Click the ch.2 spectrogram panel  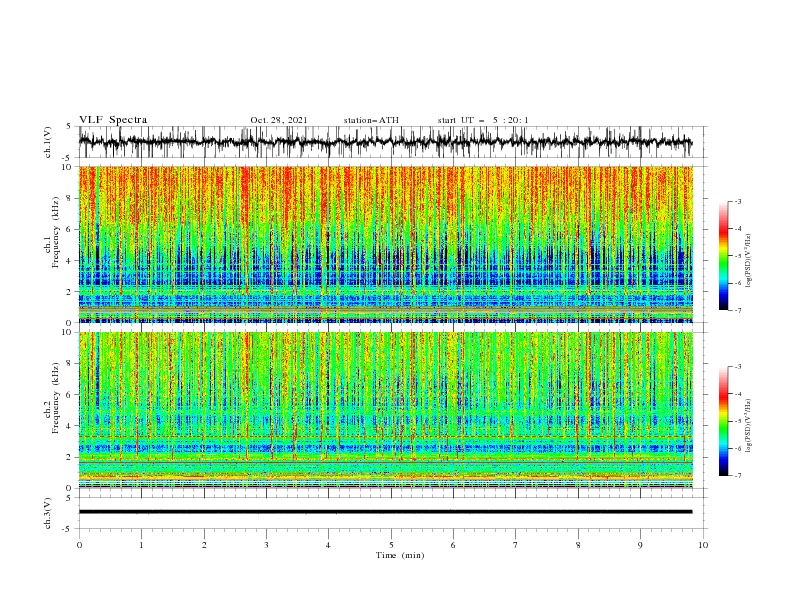point(386,410)
